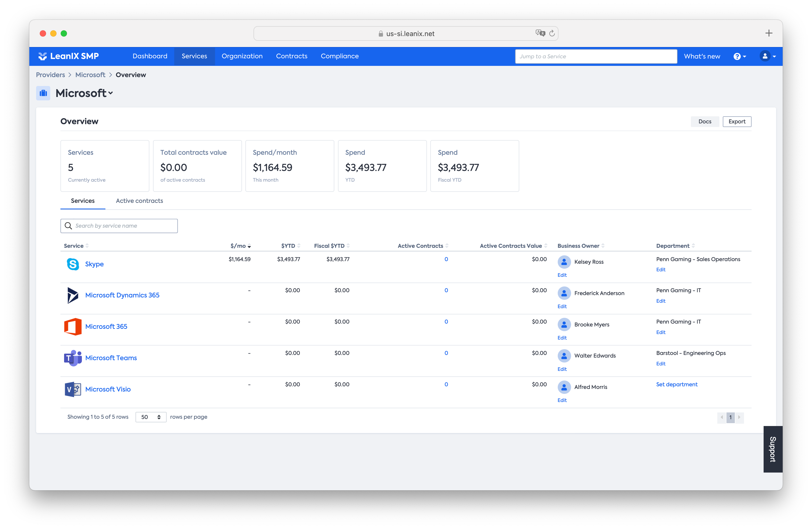Open Microsoft Dynamics 365 service link

pos(122,295)
